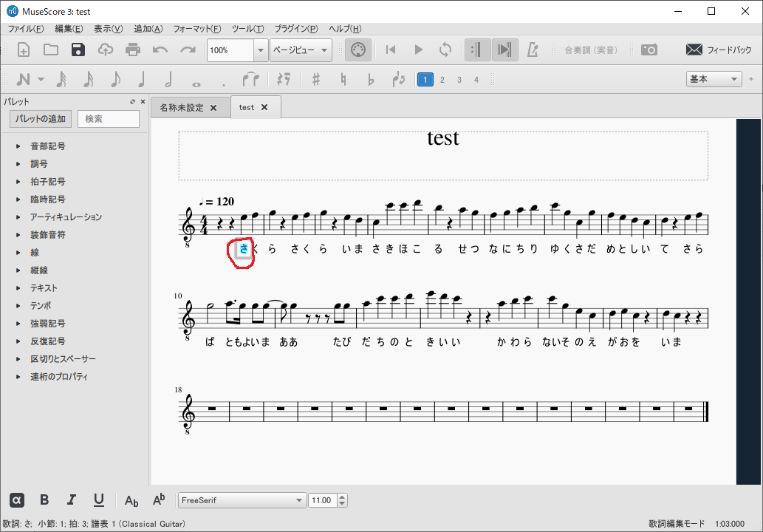763x532 pixels.
Task: Click the new score icon
Action: click(24, 50)
